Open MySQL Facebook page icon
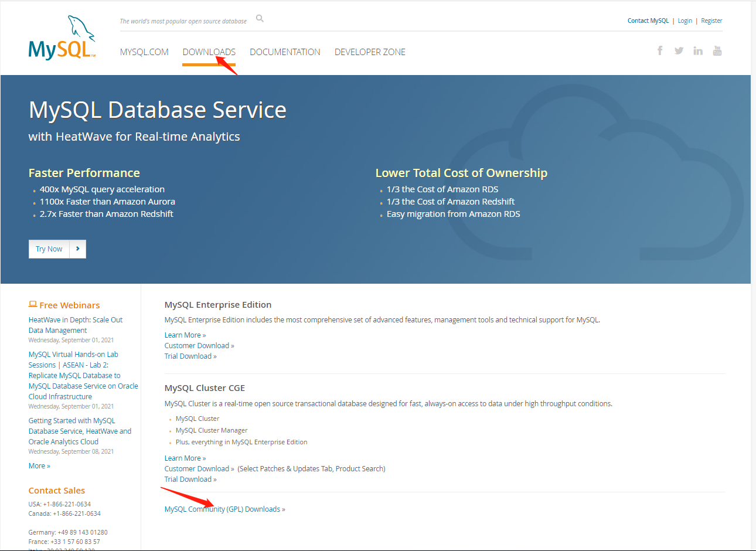Image resolution: width=756 pixels, height=551 pixels. coord(660,50)
